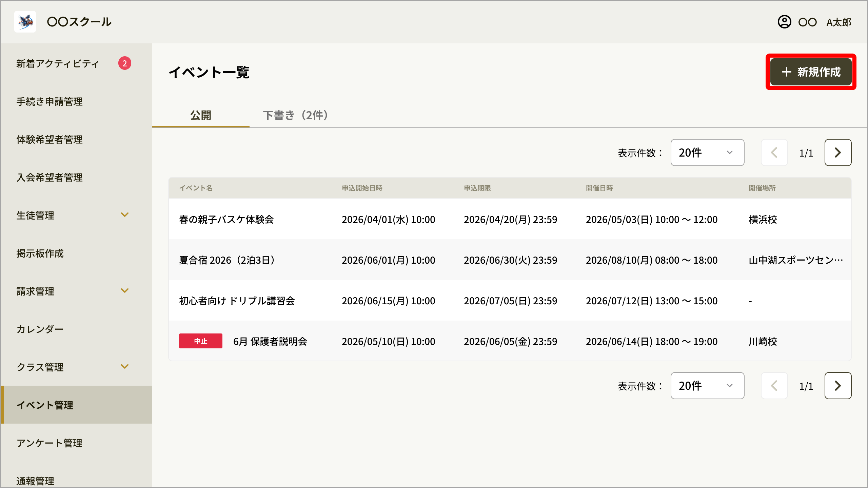Click the 〇〇スクール header title
The height and width of the screenshot is (488, 868).
click(79, 22)
